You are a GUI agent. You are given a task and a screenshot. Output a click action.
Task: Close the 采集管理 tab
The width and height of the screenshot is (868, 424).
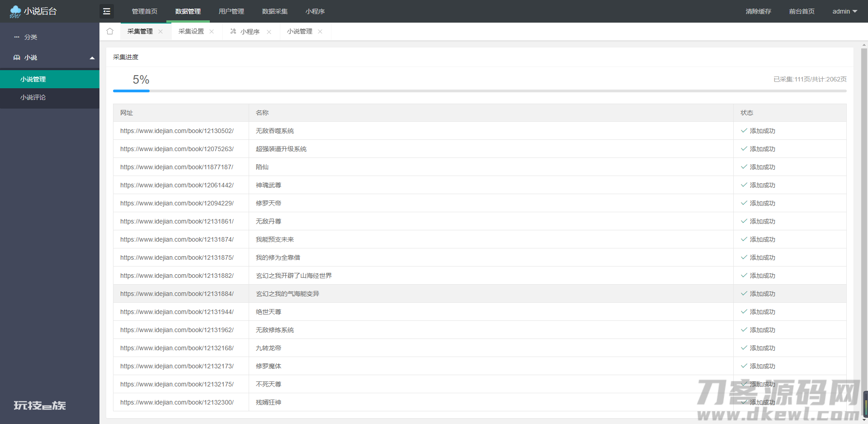pyautogui.click(x=160, y=32)
